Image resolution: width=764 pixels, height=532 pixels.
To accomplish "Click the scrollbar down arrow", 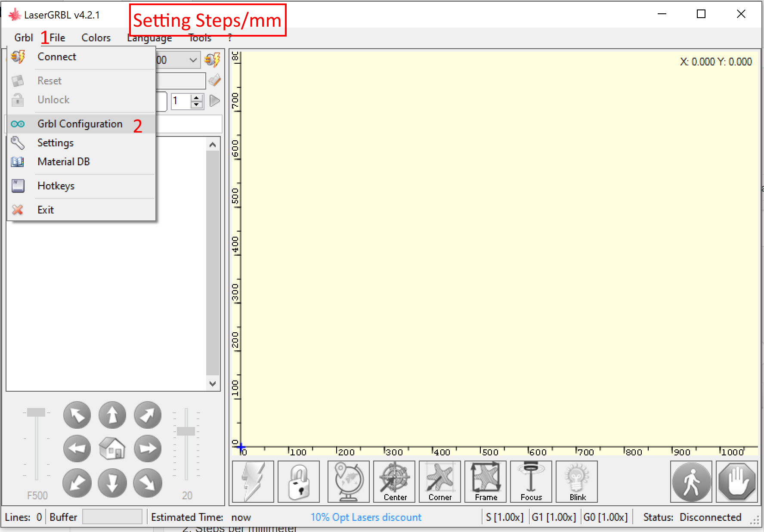I will tap(212, 384).
